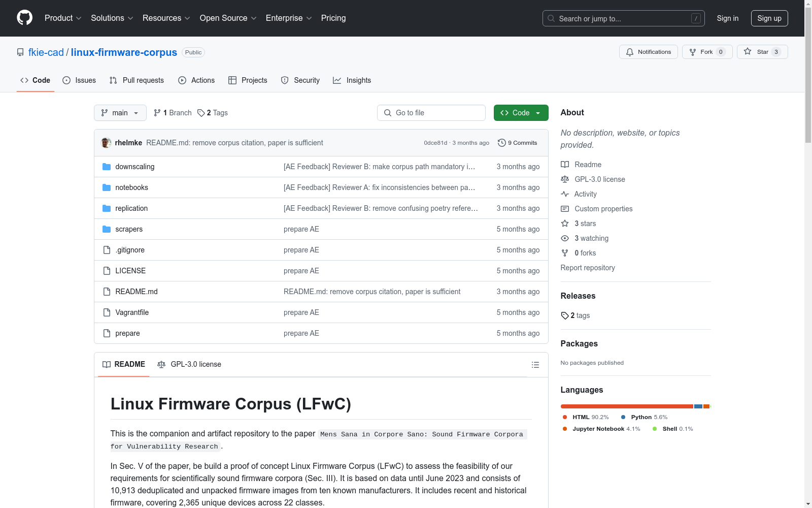Screen dimensions: 812x508
Task: Click the Shell 0.1% language entry
Action: coord(673,429)
